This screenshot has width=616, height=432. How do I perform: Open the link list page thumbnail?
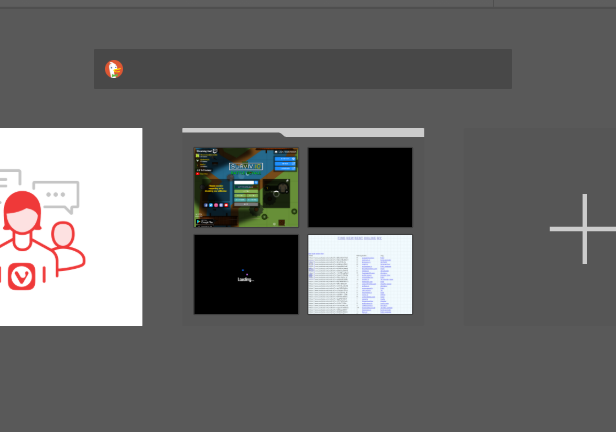point(360,275)
